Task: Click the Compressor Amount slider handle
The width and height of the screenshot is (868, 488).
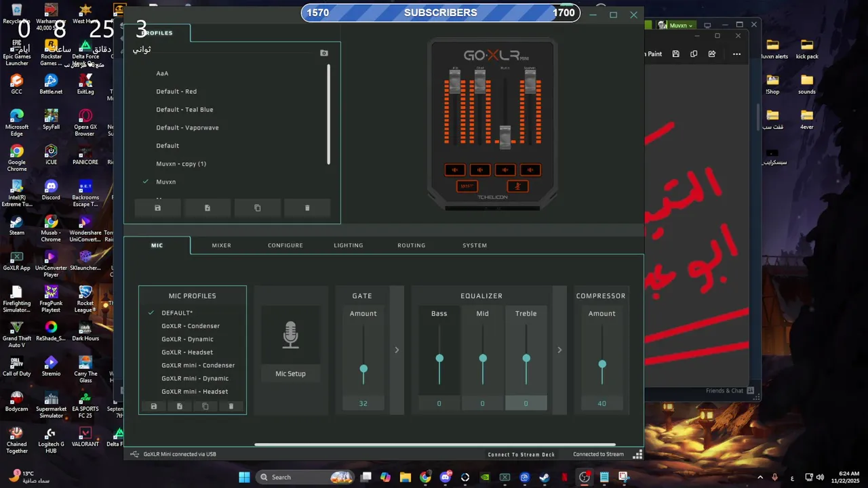Action: [x=602, y=364]
